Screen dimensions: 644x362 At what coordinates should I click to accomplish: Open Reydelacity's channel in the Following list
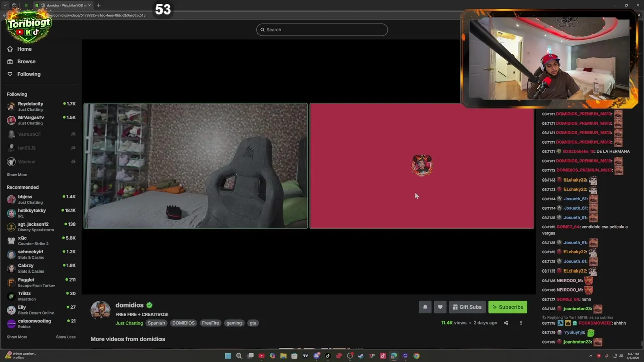coord(41,106)
